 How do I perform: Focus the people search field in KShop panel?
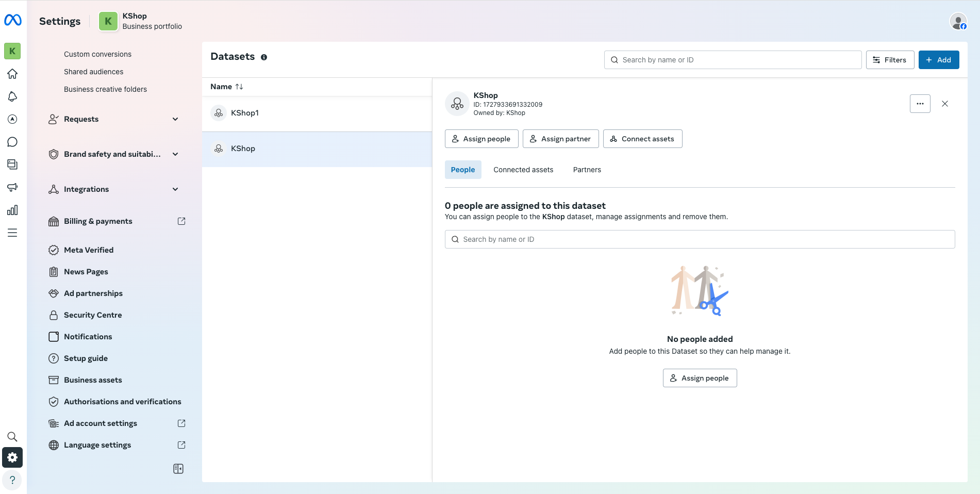[700, 239]
